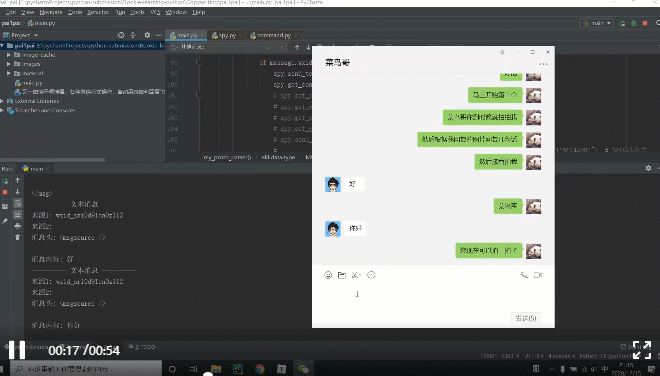The height and width of the screenshot is (376, 660).
Task: Open chat history bubble icon in WeChat
Action: pos(371,275)
